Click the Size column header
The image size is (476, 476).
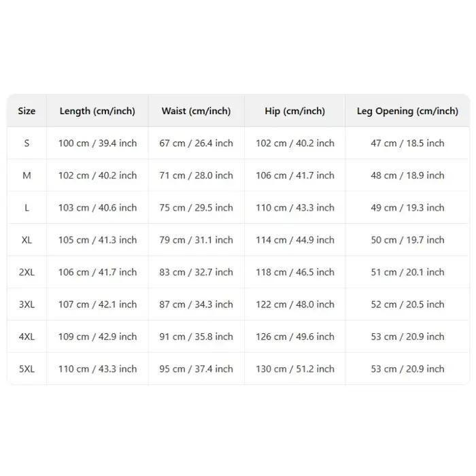click(27, 111)
